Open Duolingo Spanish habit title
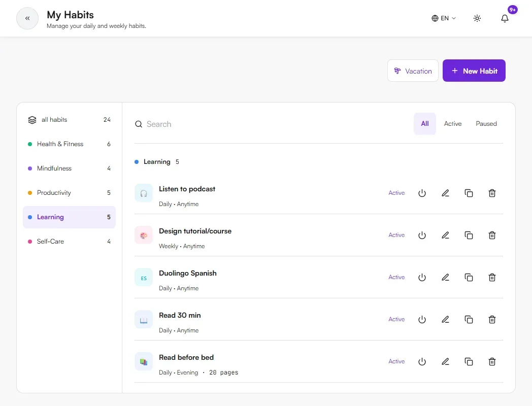The width and height of the screenshot is (532, 406). click(x=188, y=273)
